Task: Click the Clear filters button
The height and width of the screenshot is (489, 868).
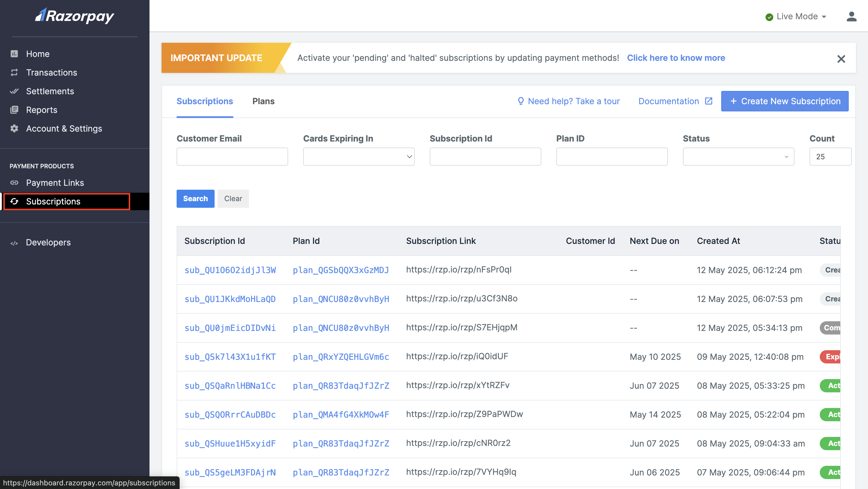Action: pos(233,198)
